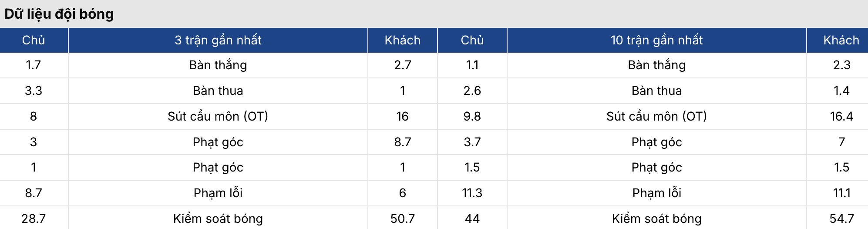Click the 9.8 shots value cell
Screen dimensions: 868x229
(x=472, y=116)
